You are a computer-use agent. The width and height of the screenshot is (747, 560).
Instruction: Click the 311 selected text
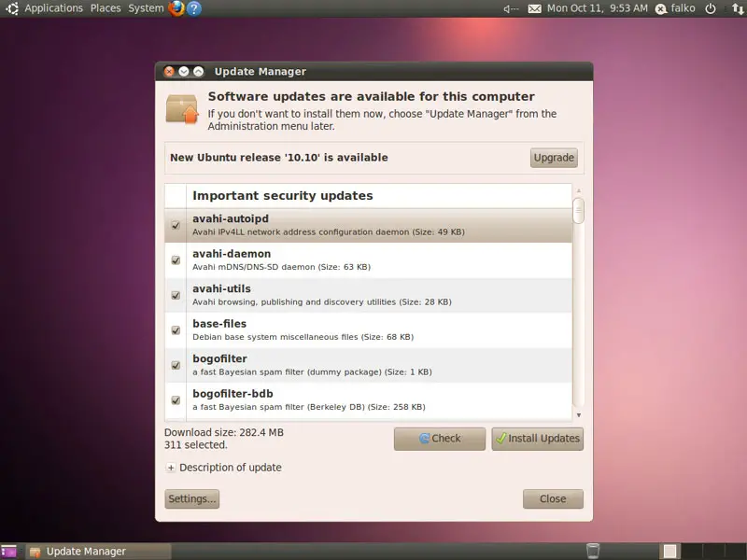[196, 445]
